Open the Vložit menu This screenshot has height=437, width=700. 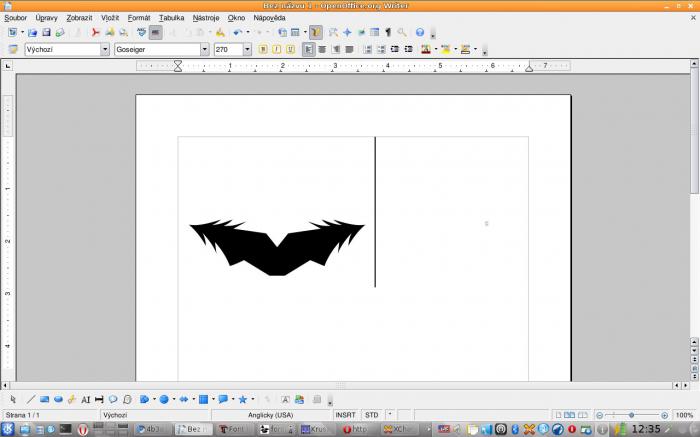(110, 18)
